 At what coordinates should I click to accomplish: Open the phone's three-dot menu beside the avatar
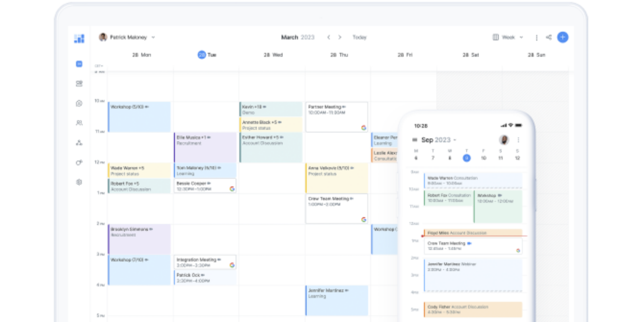[518, 140]
